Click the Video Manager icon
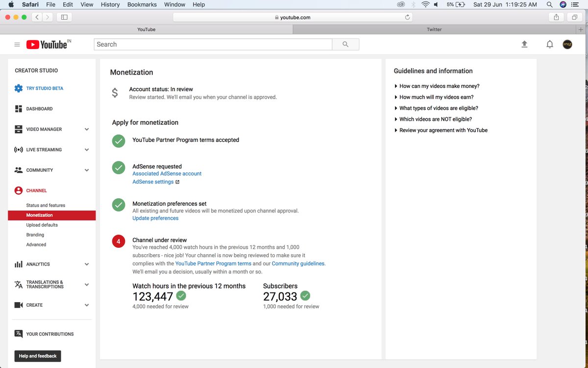The height and width of the screenshot is (368, 588). click(x=19, y=130)
